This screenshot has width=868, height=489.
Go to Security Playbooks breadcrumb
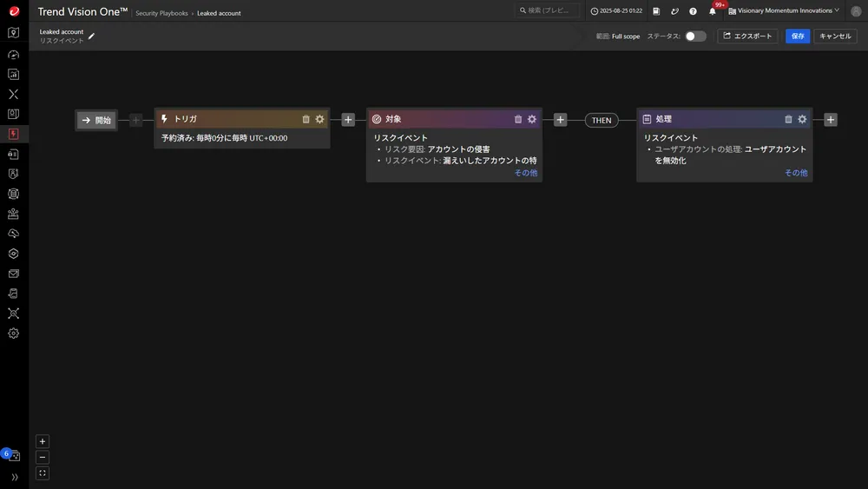[161, 13]
